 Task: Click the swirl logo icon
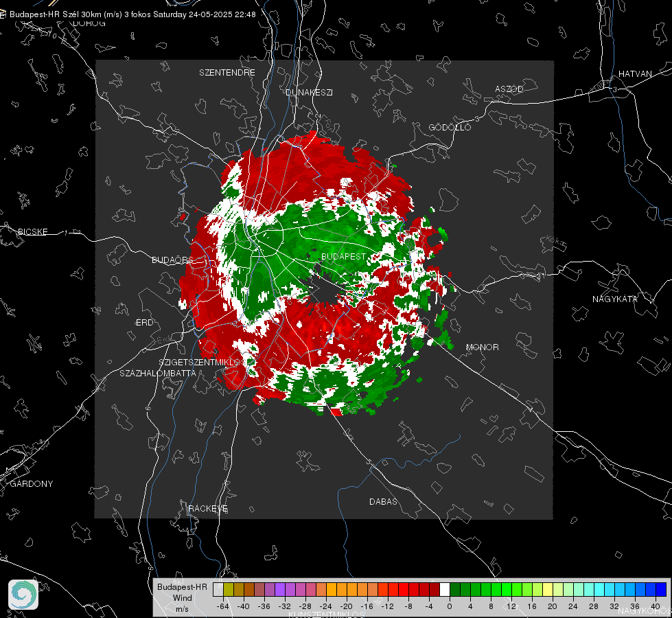pos(23,595)
